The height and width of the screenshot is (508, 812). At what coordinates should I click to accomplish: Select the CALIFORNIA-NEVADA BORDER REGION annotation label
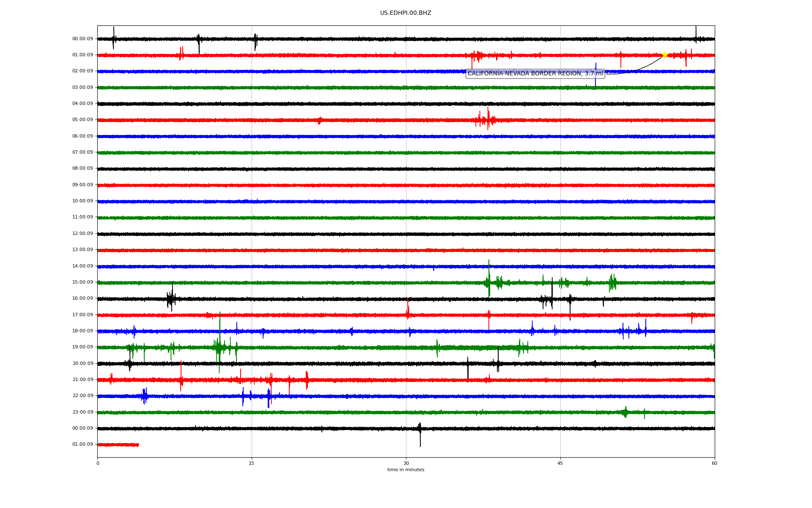[535, 74]
